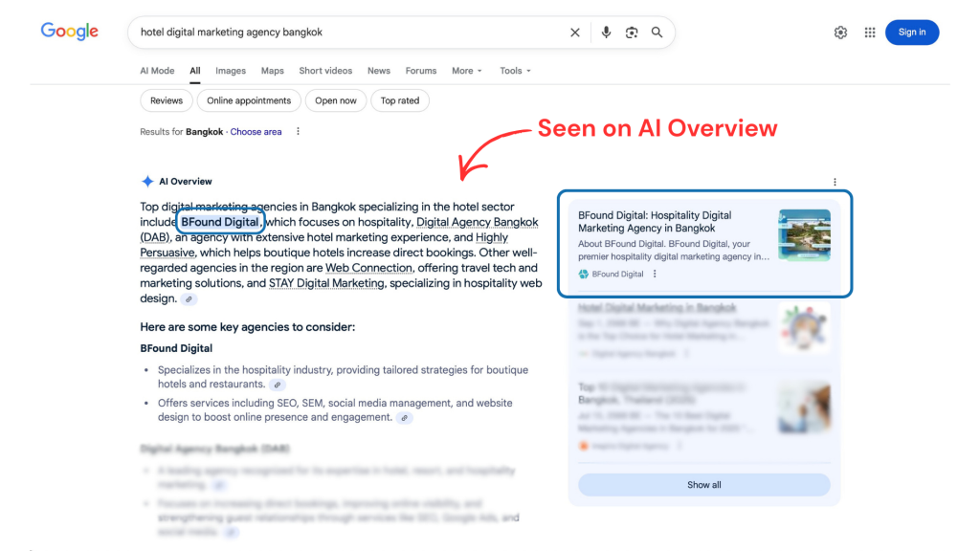Image resolution: width=980 pixels, height=551 pixels.
Task: Expand the More dropdown in search tabs
Action: pyautogui.click(x=467, y=71)
